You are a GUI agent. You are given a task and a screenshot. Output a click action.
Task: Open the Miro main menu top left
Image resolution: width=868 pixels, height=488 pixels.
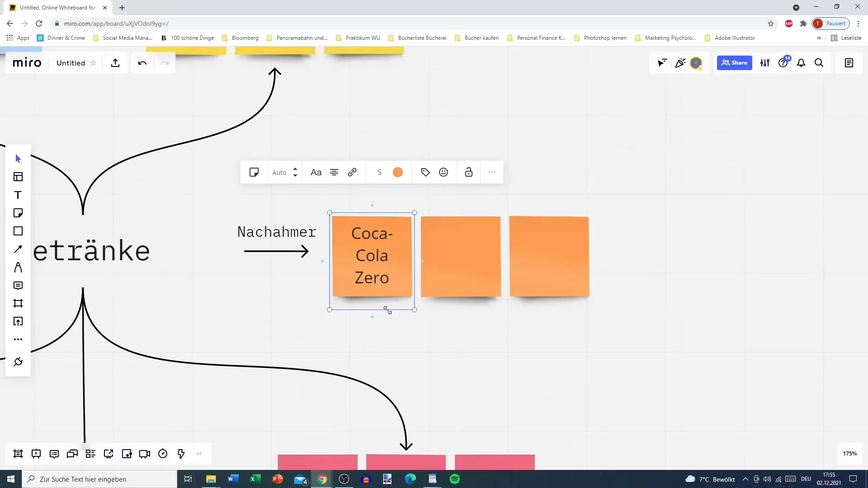tap(26, 62)
